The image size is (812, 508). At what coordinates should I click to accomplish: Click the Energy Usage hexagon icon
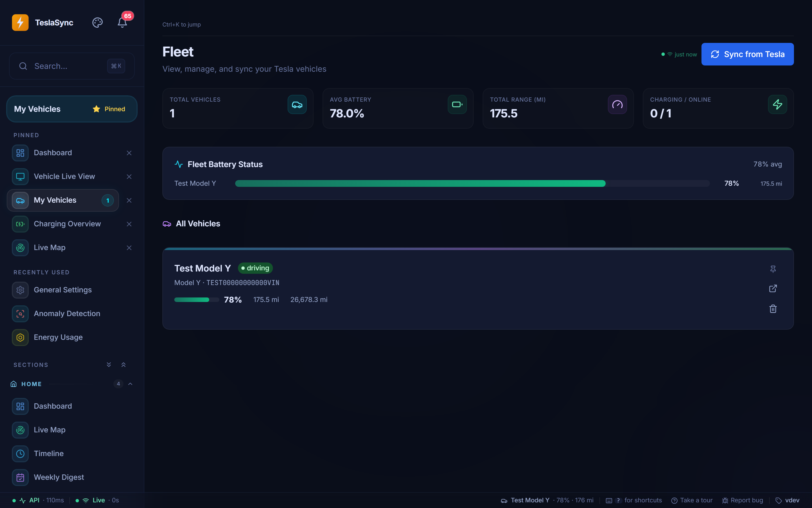20,337
